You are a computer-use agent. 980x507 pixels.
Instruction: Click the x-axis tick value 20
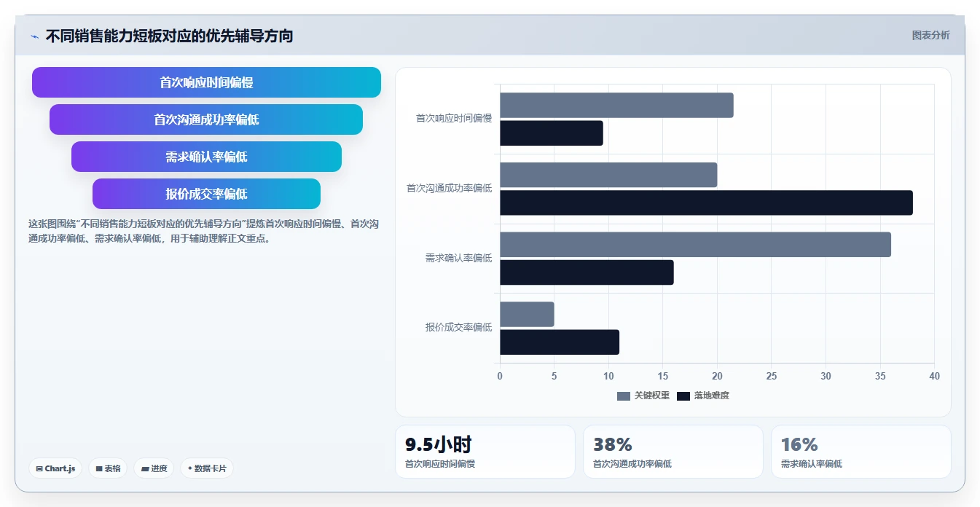tap(717, 376)
